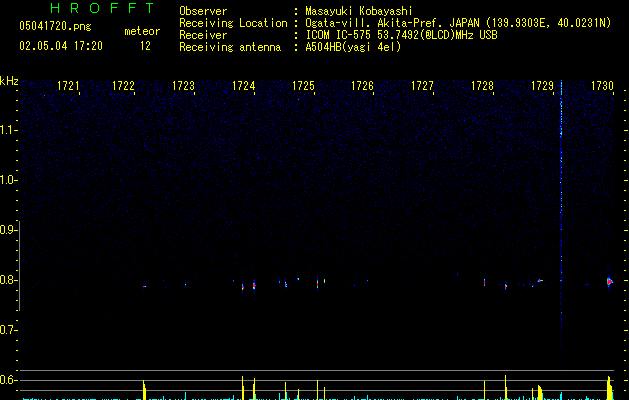Click the 1727 time marker
This screenshot has height=400, width=629.
click(x=422, y=85)
